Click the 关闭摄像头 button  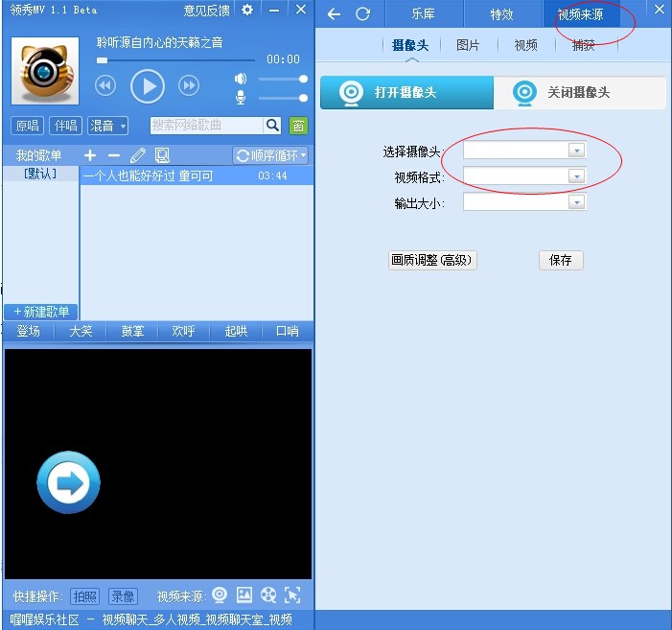[579, 92]
